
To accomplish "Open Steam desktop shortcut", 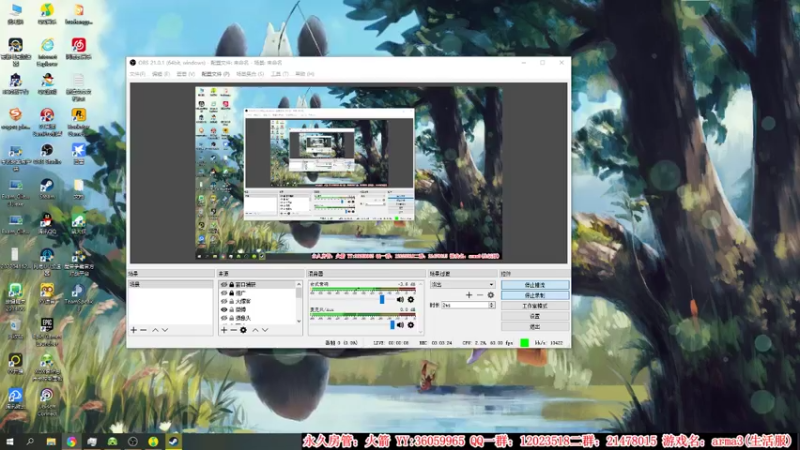I will tap(47, 189).
